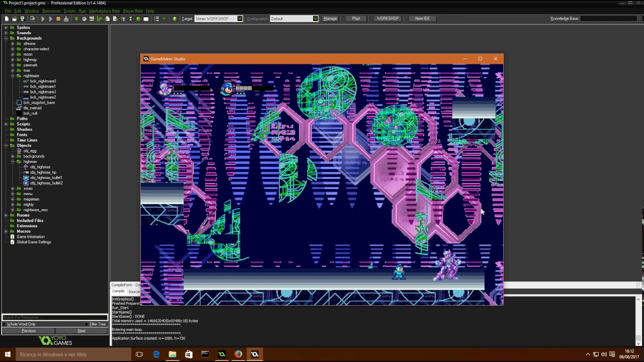This screenshot has height=362, width=644.
Task: Collapse the highmax object group
Action: (x=13, y=161)
